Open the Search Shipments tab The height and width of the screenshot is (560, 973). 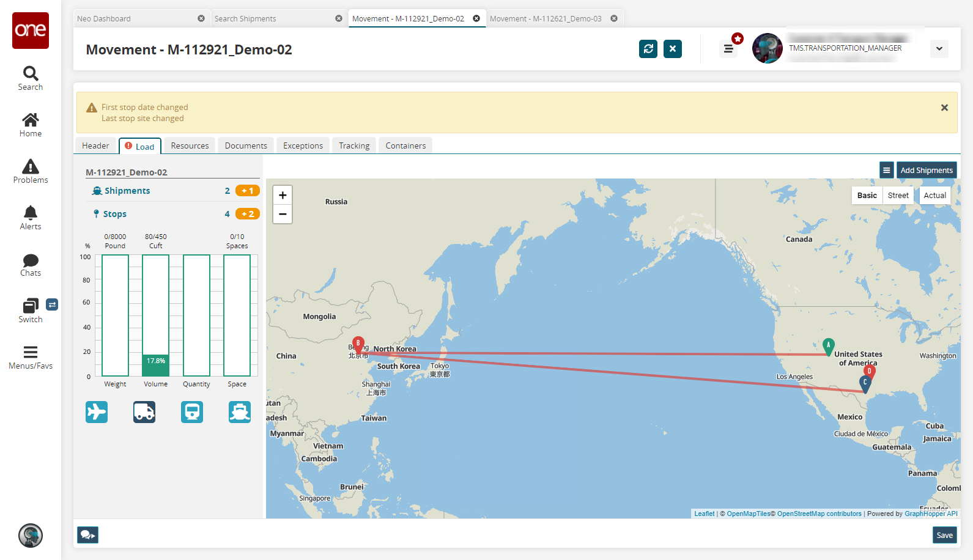[x=245, y=19]
